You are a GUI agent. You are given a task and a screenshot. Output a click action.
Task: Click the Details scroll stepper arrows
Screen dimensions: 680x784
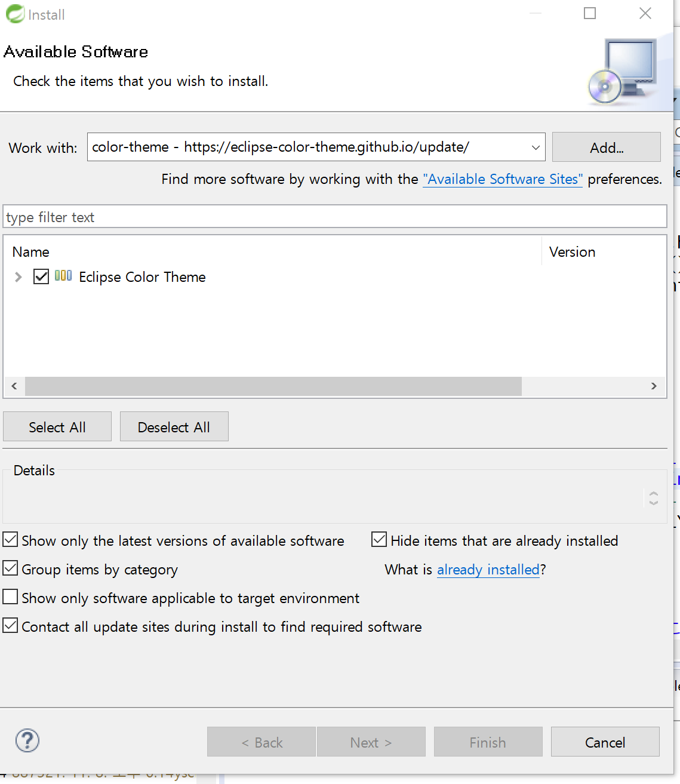[x=654, y=498]
